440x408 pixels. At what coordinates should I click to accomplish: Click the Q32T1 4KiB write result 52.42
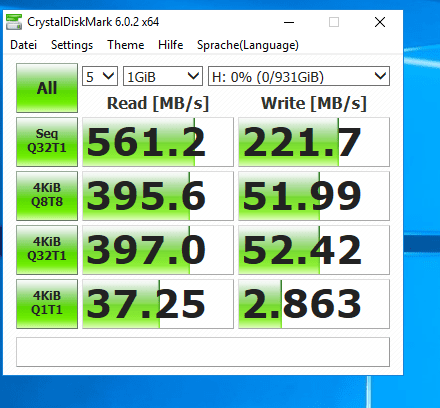tap(314, 250)
